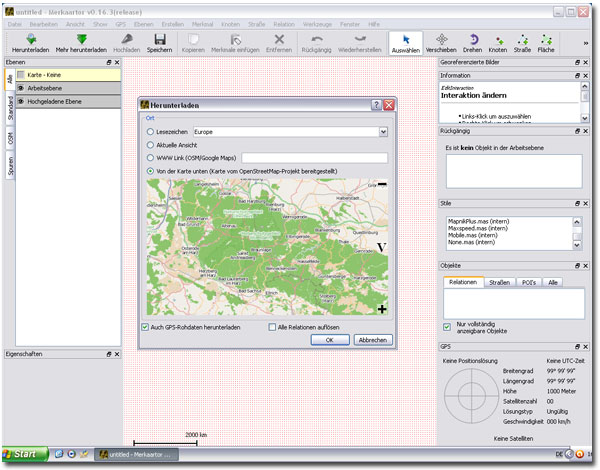The image size is (600, 470).
Task: Click the Mehr herunterladen toolbar icon
Action: point(82,39)
